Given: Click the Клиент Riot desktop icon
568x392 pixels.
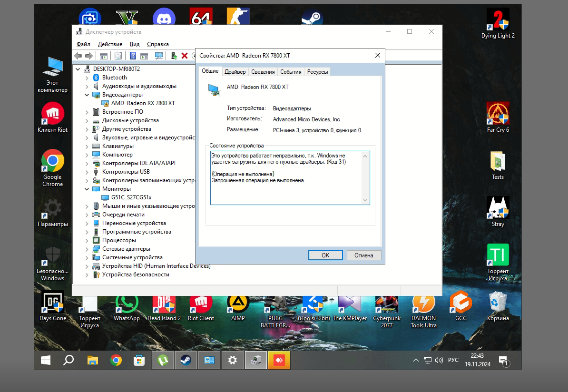Looking at the screenshot, I should [x=52, y=118].
